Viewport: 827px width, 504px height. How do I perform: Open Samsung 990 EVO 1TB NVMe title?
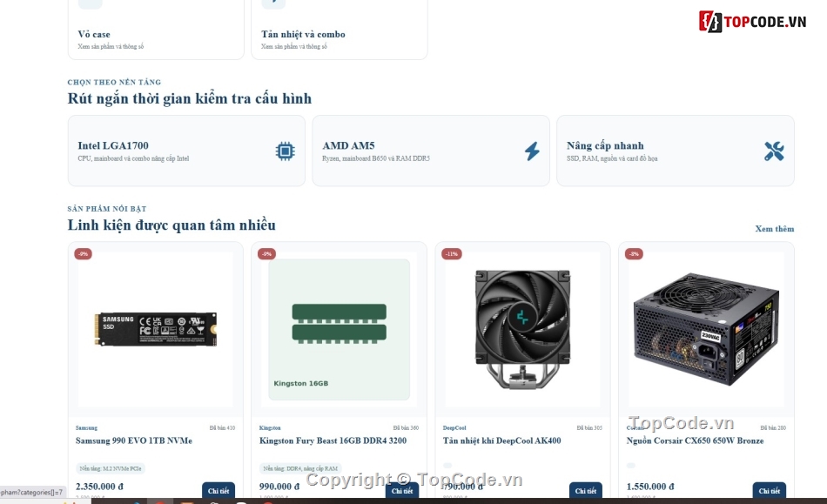point(134,440)
